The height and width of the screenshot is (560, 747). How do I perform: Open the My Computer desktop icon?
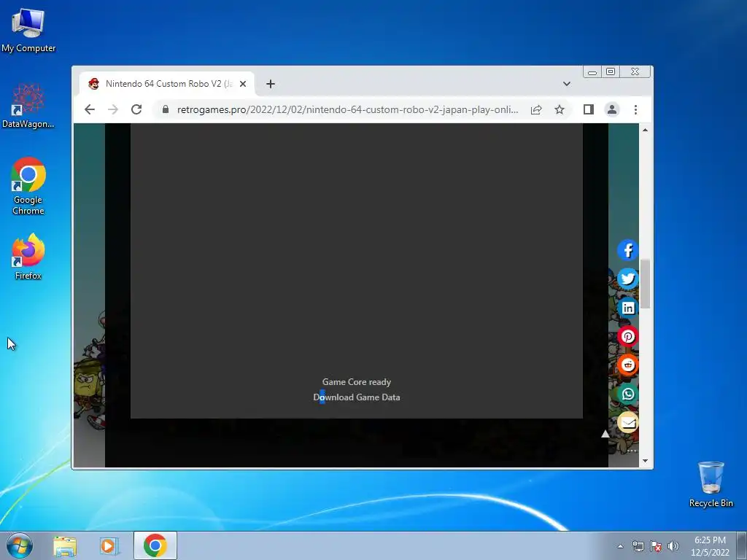[28, 30]
